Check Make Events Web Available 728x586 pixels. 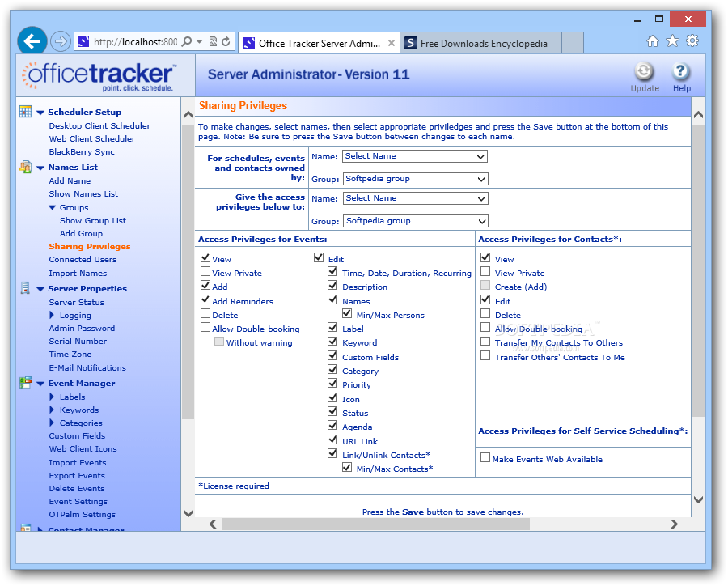pos(485,458)
